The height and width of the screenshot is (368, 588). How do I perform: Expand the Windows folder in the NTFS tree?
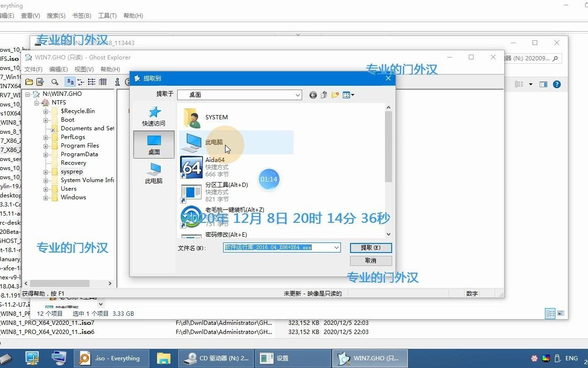pyautogui.click(x=47, y=197)
